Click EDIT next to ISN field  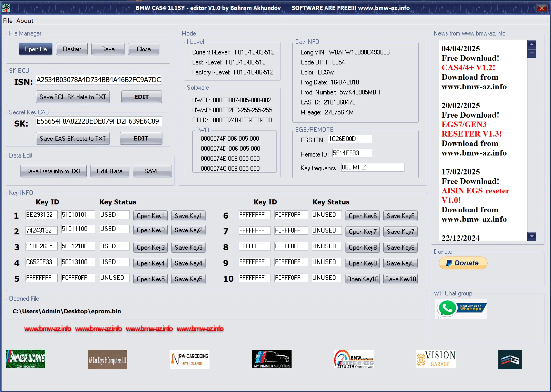(142, 97)
